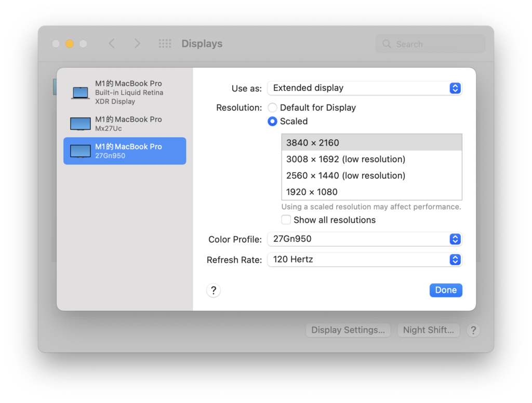
Task: Choose the 1920 × 1080 resolution
Action: click(372, 192)
